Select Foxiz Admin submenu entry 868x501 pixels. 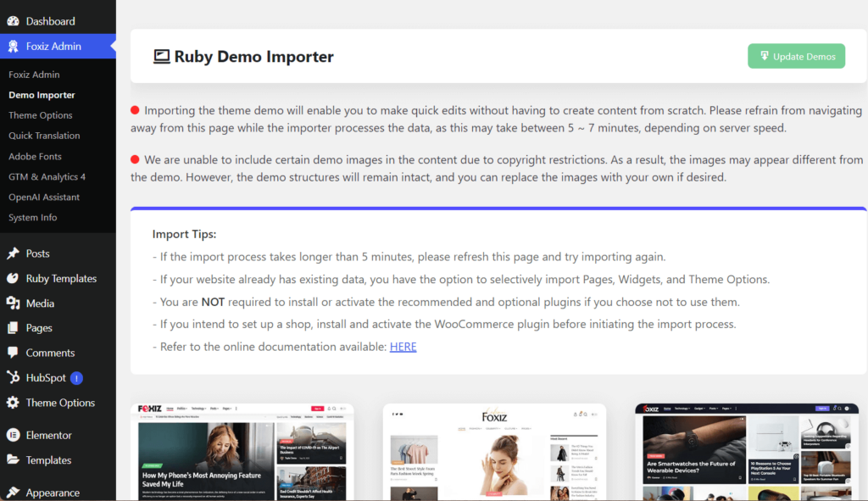34,75
